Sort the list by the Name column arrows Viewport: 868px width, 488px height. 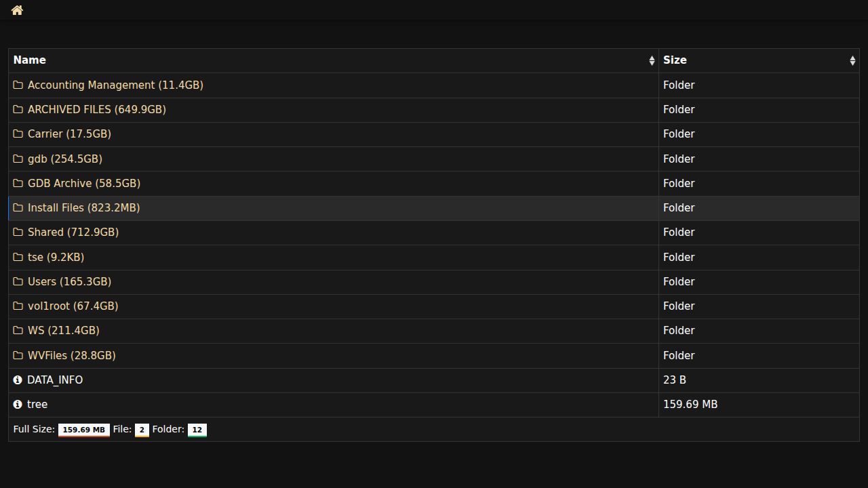point(652,61)
